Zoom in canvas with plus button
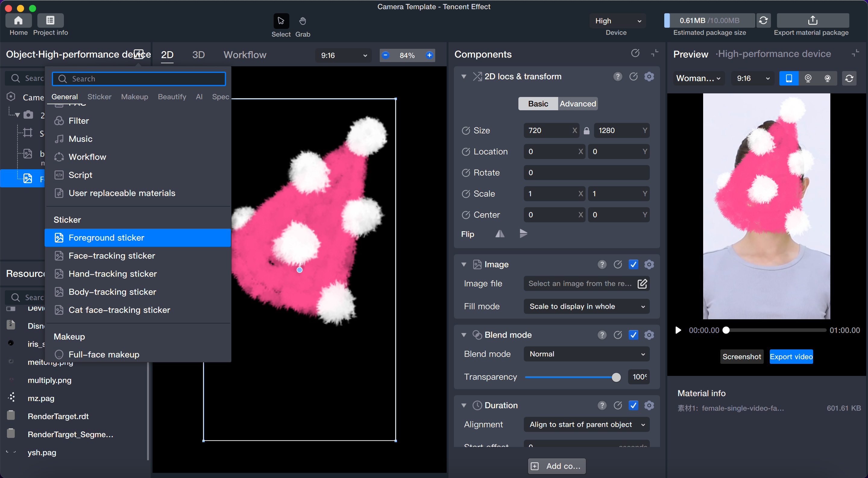 (429, 55)
